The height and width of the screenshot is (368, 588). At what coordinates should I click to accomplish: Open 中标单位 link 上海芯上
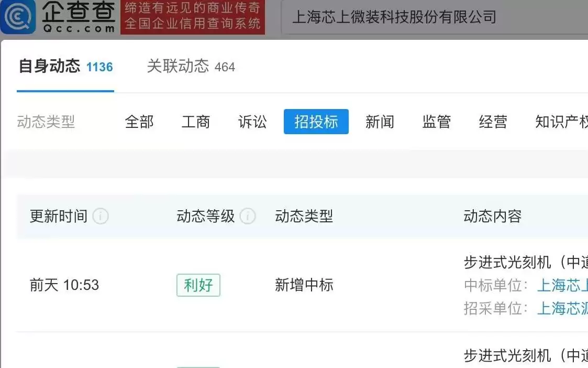click(562, 285)
